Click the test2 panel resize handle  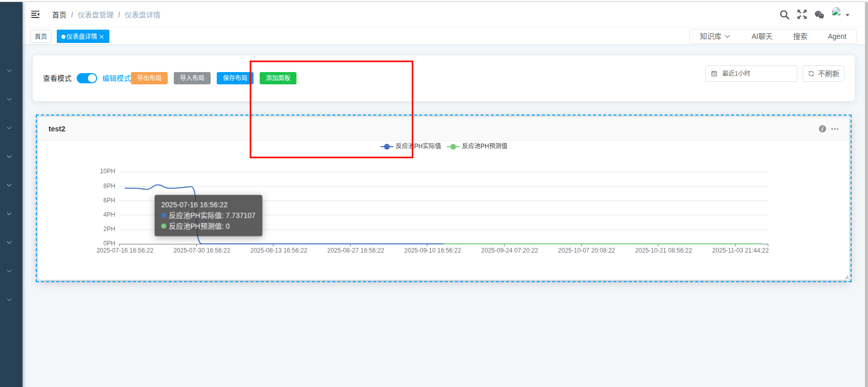pos(847,277)
